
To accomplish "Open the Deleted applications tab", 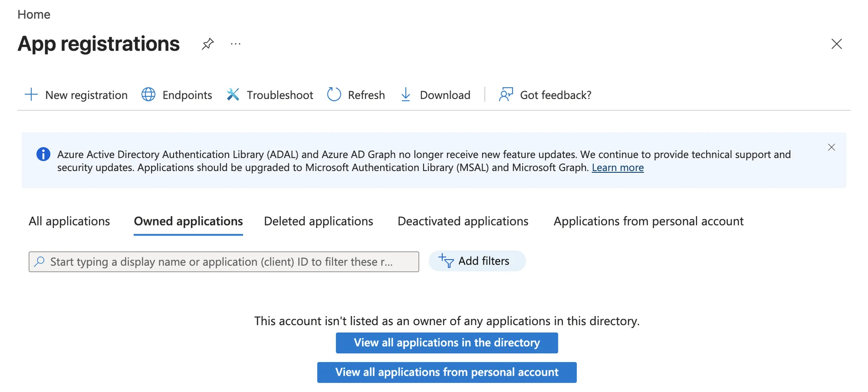I will (x=319, y=221).
